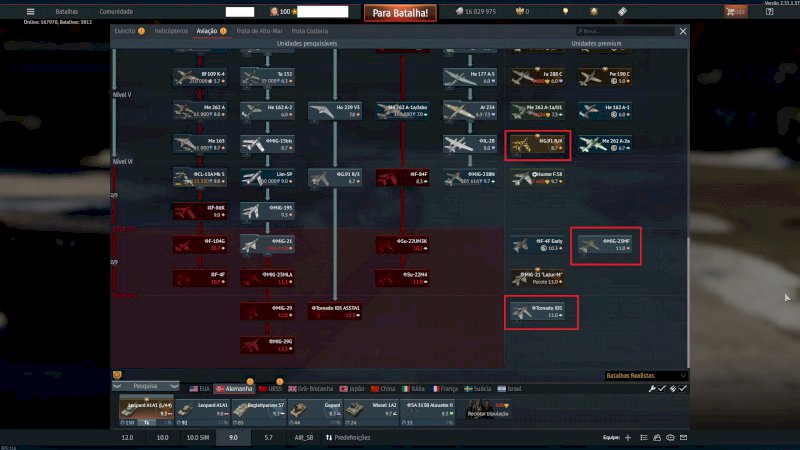Select the Tornado IDS ASSTA1 aircraft
Viewport: 800px width, 450px height.
click(335, 311)
